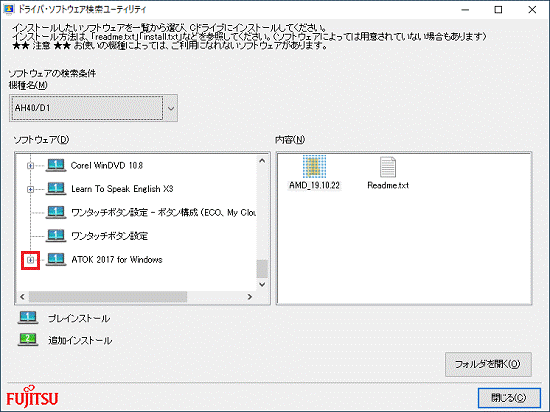The width and height of the screenshot is (550, 412).
Task: Click the horizontal scrollbar thumb in software list
Action: click(x=108, y=297)
